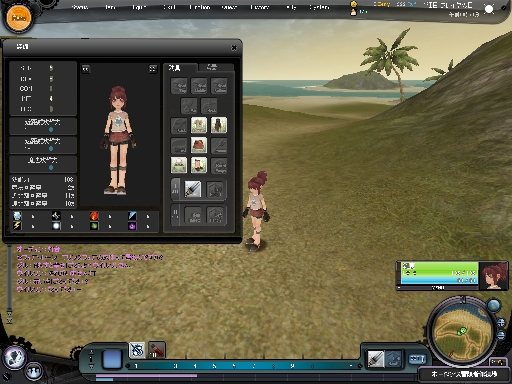
Task: Switch to the second tab in equipment panel
Action: click(x=216, y=68)
